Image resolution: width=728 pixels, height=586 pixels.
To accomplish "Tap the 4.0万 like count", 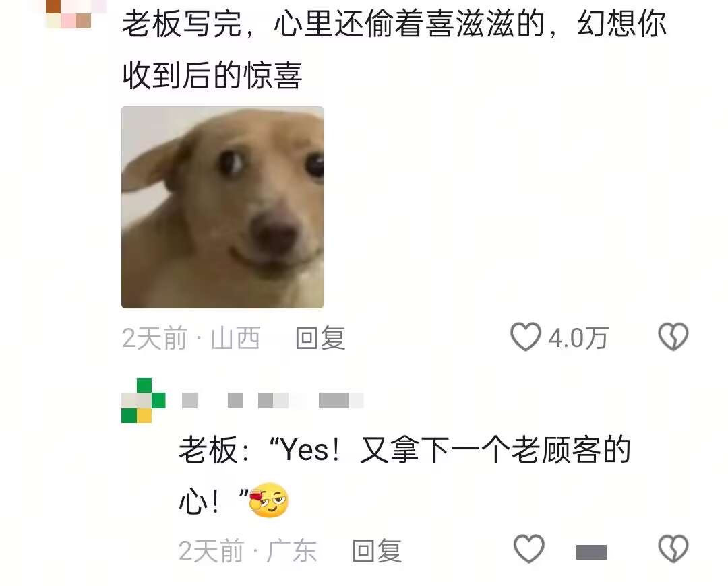I will [578, 337].
